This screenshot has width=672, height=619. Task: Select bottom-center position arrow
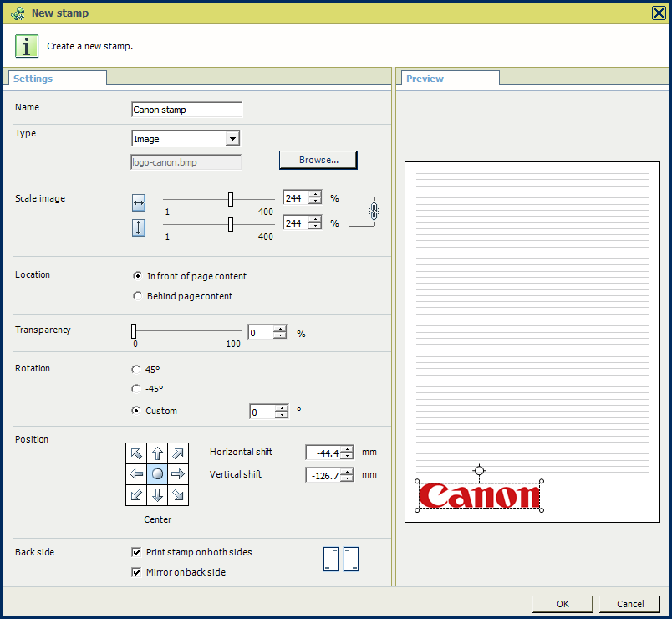pyautogui.click(x=157, y=495)
